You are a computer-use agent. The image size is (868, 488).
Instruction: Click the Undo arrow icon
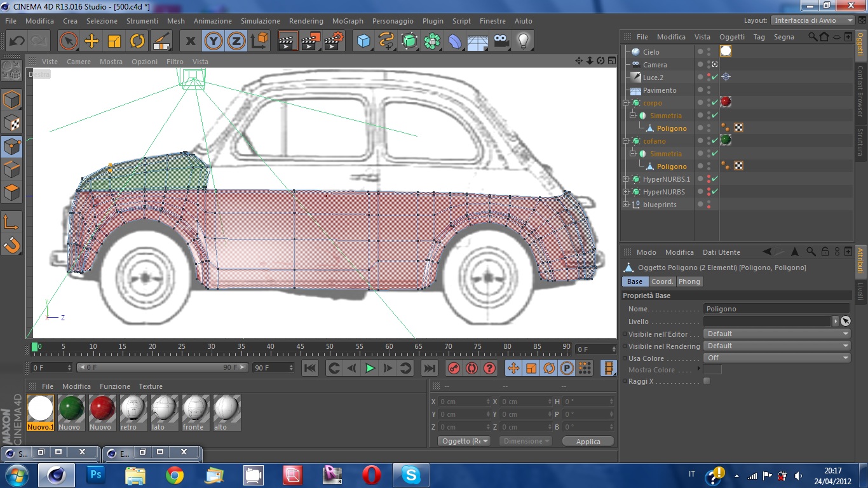point(17,41)
